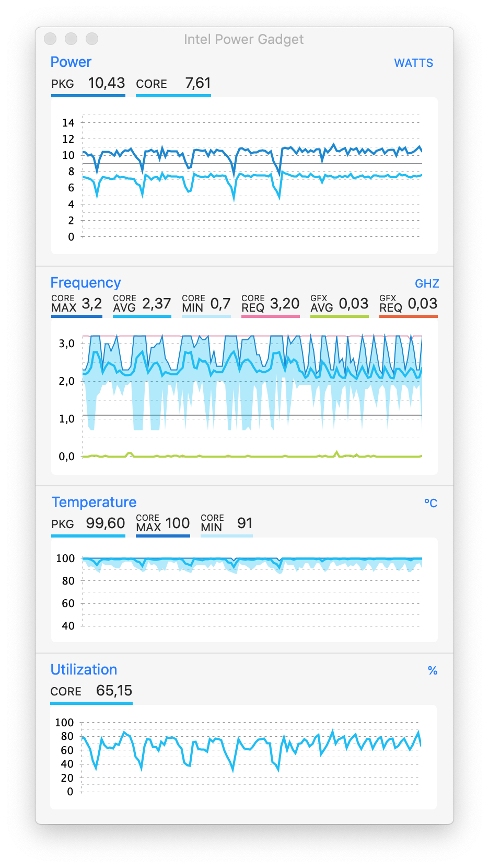This screenshot has height=868, width=489.
Task: Select the GFX AVG 0,03 reading
Action: pyautogui.click(x=354, y=304)
